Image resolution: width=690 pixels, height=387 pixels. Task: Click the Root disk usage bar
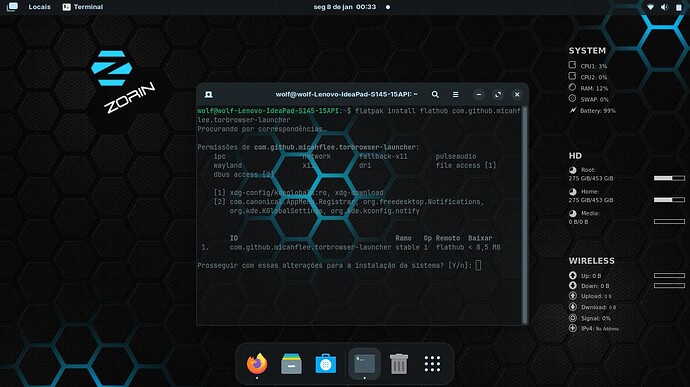[669, 178]
